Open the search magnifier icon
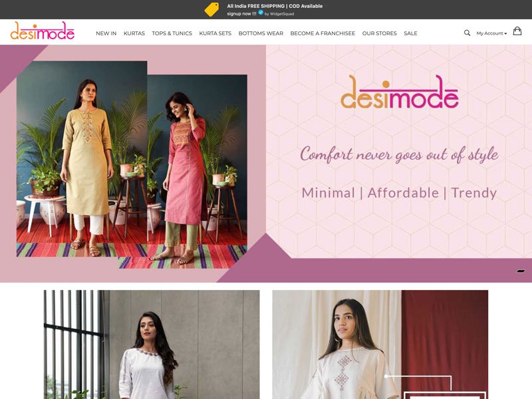 (x=467, y=33)
